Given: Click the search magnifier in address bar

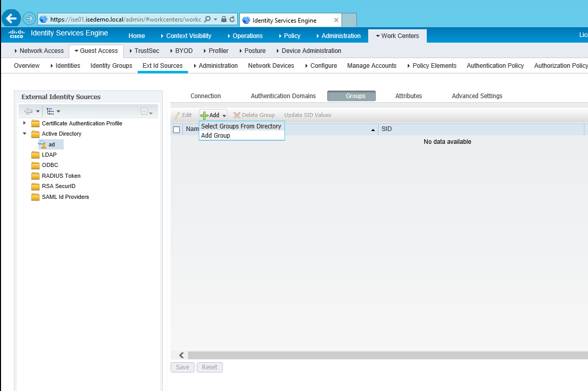Looking at the screenshot, I should 207,19.
